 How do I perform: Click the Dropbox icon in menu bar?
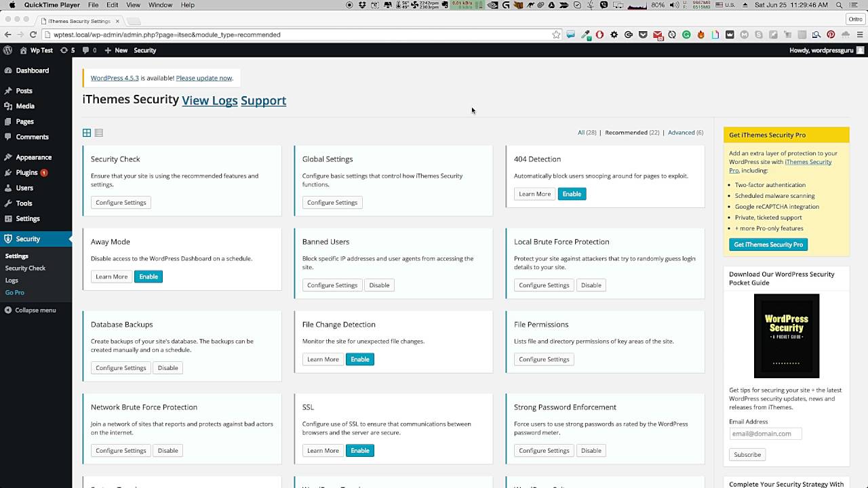click(x=362, y=5)
